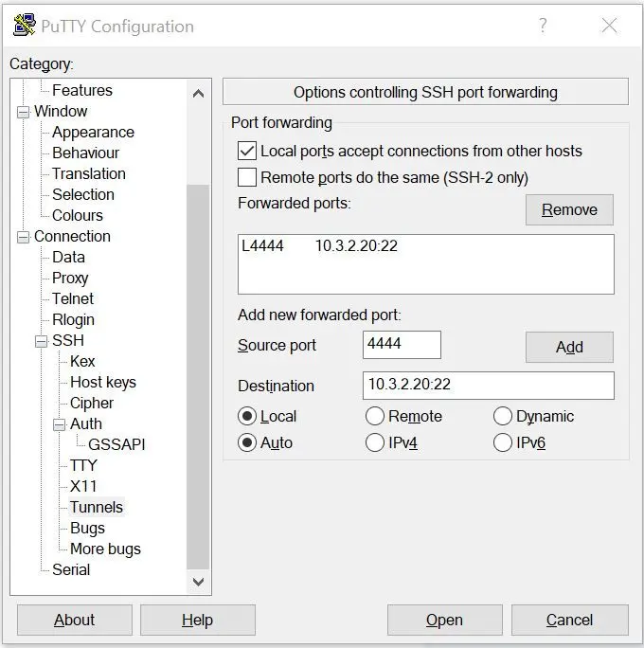
Task: Collapse the Connection tree node
Action: tap(23, 237)
